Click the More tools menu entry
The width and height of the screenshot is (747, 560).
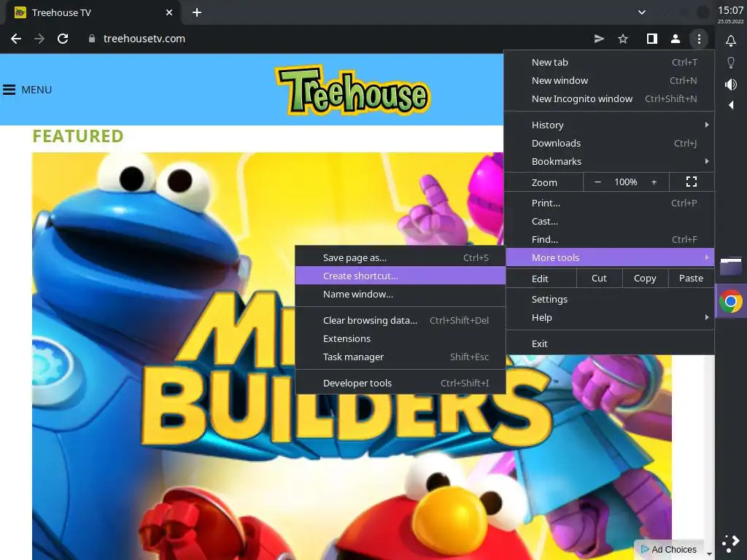(609, 257)
